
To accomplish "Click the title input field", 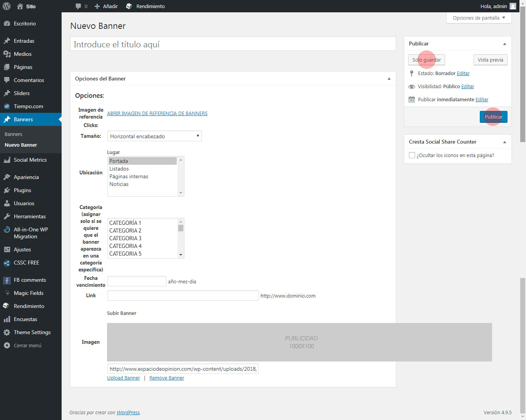I will (x=233, y=44).
